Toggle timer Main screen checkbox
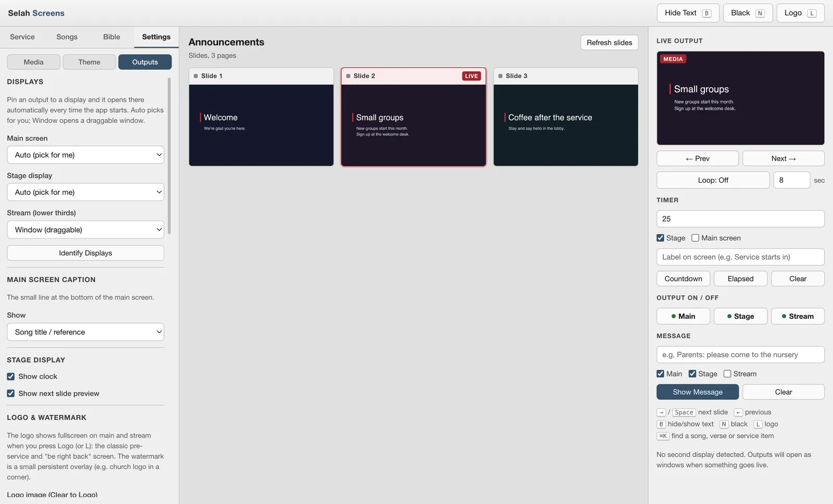This screenshot has height=504, width=833. 695,238
